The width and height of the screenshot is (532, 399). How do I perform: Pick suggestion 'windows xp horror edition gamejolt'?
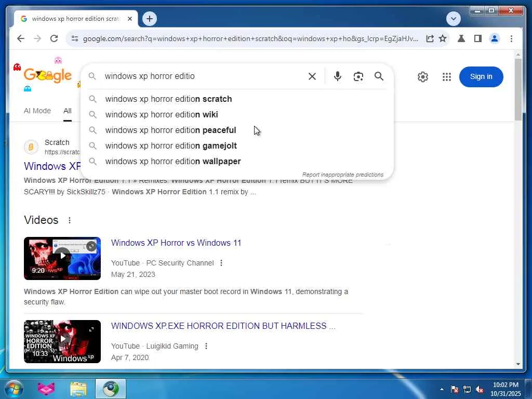(x=237, y=146)
